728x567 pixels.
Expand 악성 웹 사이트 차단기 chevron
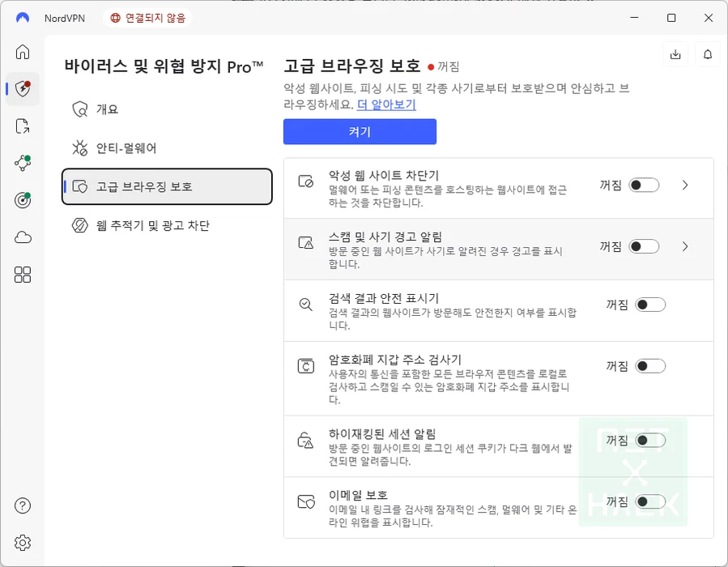pos(685,185)
